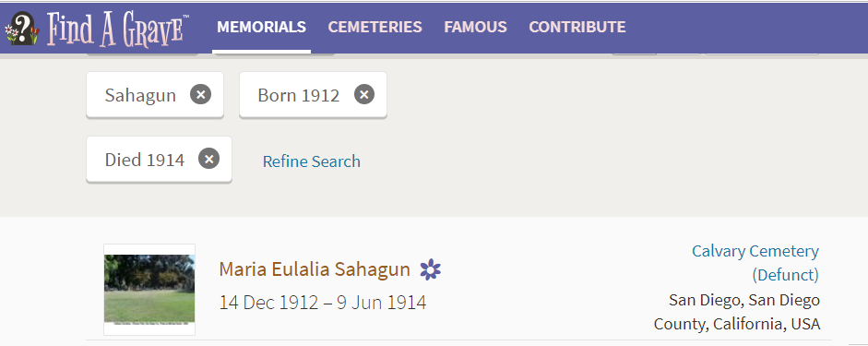This screenshot has width=868, height=346.
Task: Select the Died 1914 chip label
Action: tap(145, 160)
